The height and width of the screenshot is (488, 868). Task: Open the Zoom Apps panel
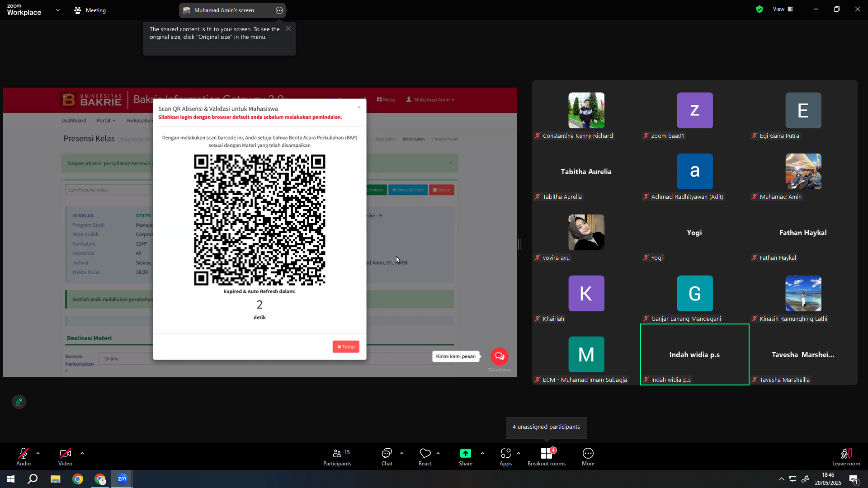coord(505,456)
